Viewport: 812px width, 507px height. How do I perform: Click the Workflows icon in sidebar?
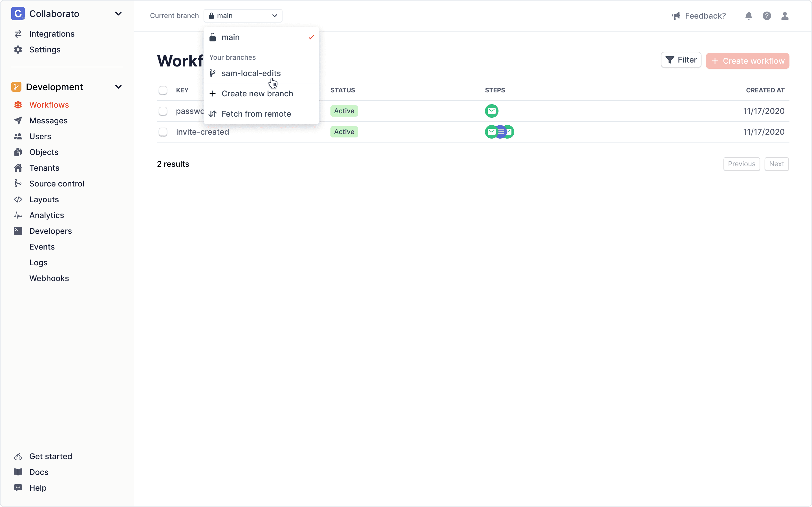pyautogui.click(x=18, y=104)
